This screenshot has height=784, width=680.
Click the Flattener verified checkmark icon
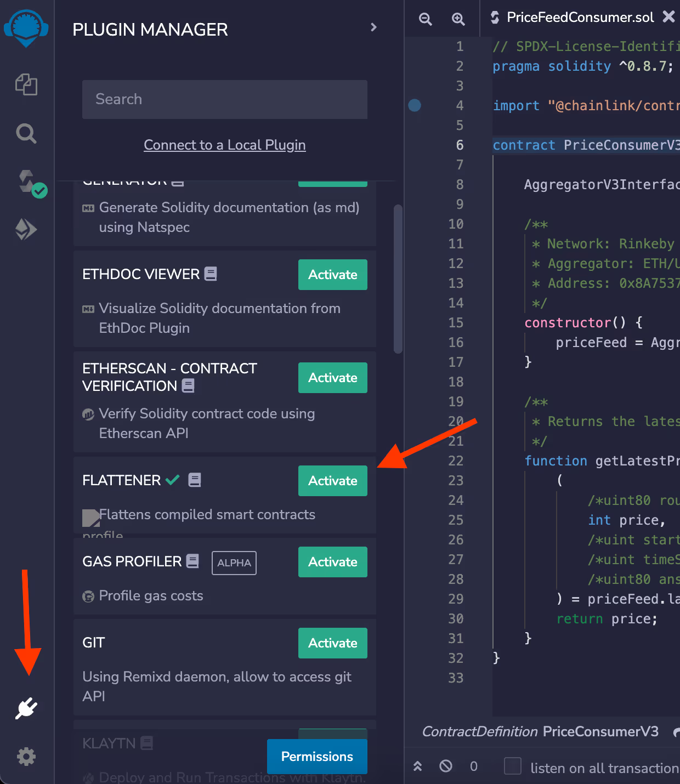173,480
